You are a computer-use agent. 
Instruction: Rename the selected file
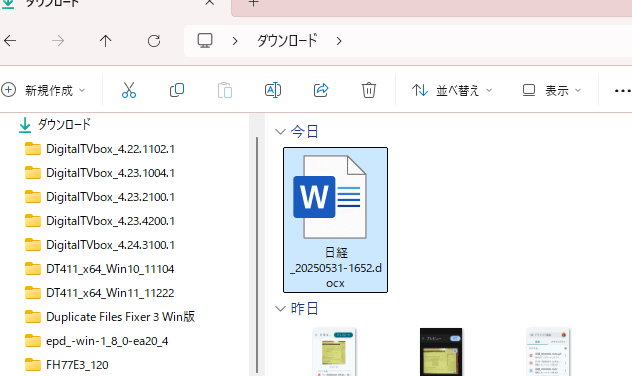pos(273,90)
